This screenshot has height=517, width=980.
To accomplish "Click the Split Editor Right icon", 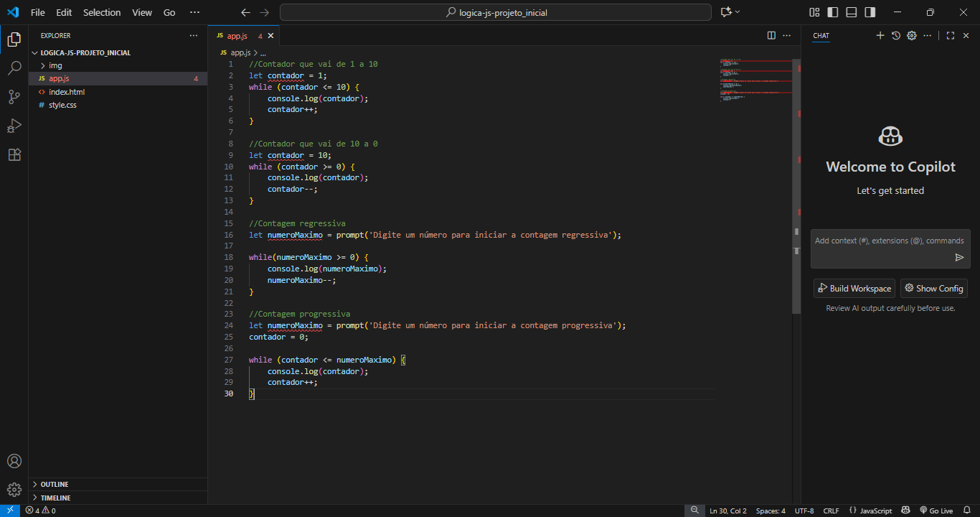I will coord(771,35).
